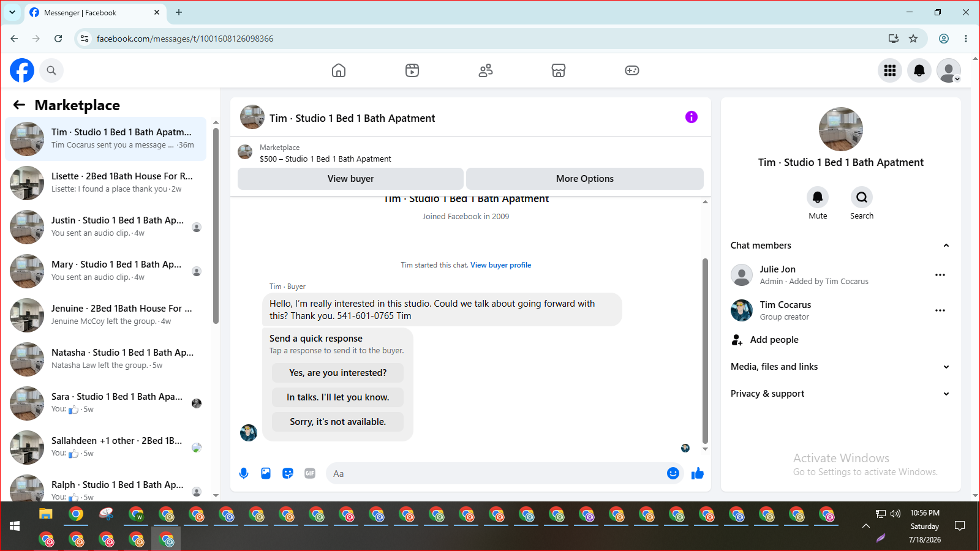This screenshot has width=980, height=551.
Task: Select the Messenger | Facebook tab
Action: 95,12
